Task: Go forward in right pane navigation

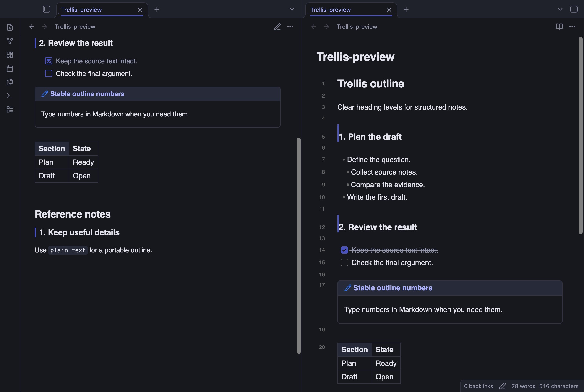Action: pos(326,26)
